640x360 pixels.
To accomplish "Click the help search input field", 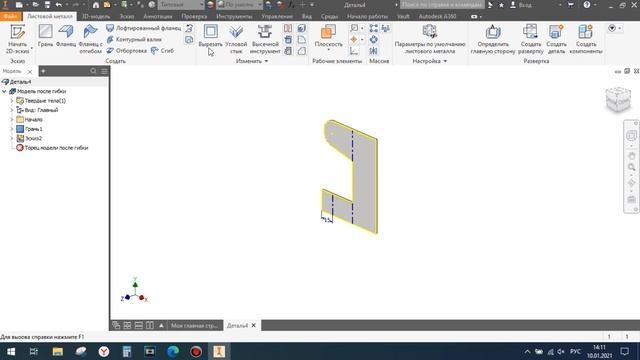I will click(442, 5).
